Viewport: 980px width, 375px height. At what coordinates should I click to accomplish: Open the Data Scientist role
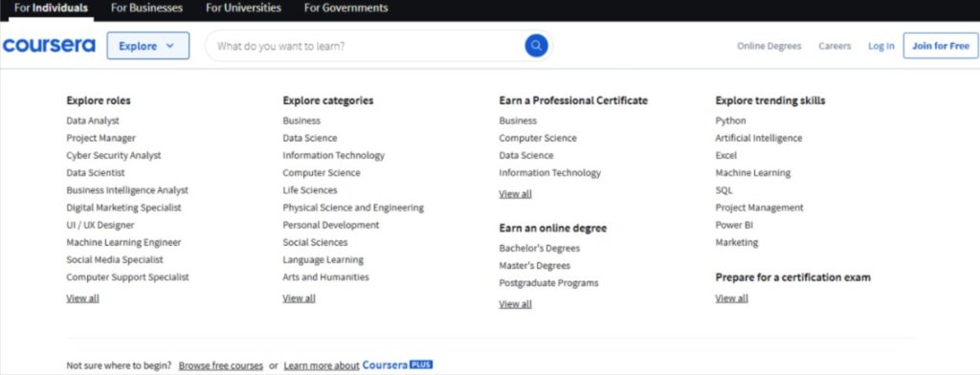tap(96, 172)
